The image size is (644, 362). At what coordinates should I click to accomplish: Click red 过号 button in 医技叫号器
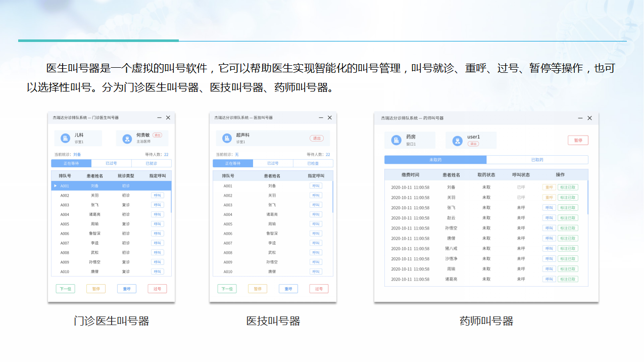click(x=319, y=289)
